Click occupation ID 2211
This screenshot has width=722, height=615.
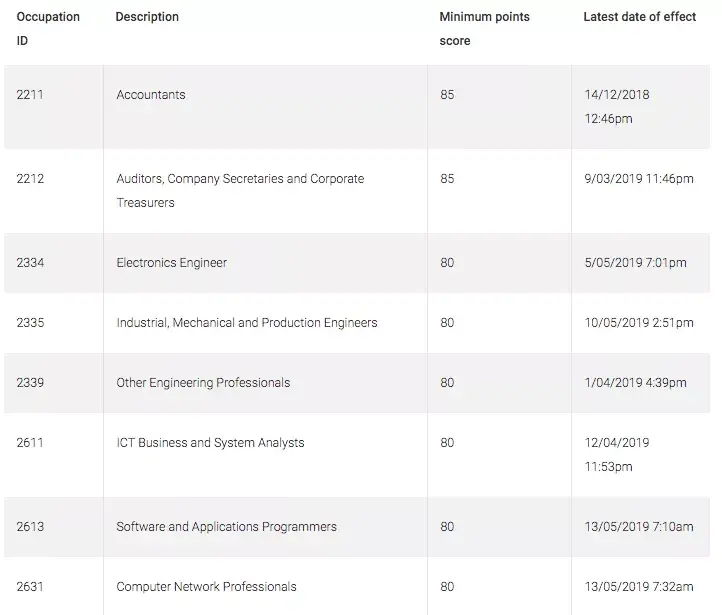pyautogui.click(x=30, y=95)
